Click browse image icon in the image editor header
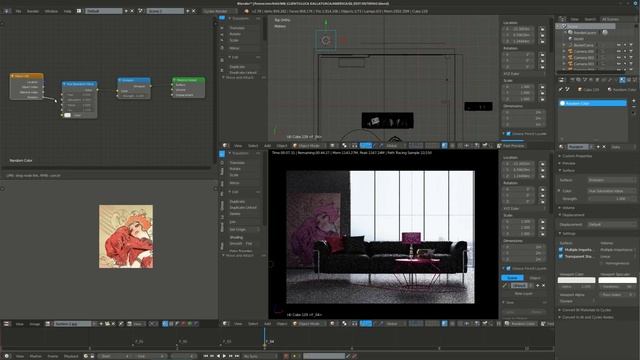 [48, 324]
